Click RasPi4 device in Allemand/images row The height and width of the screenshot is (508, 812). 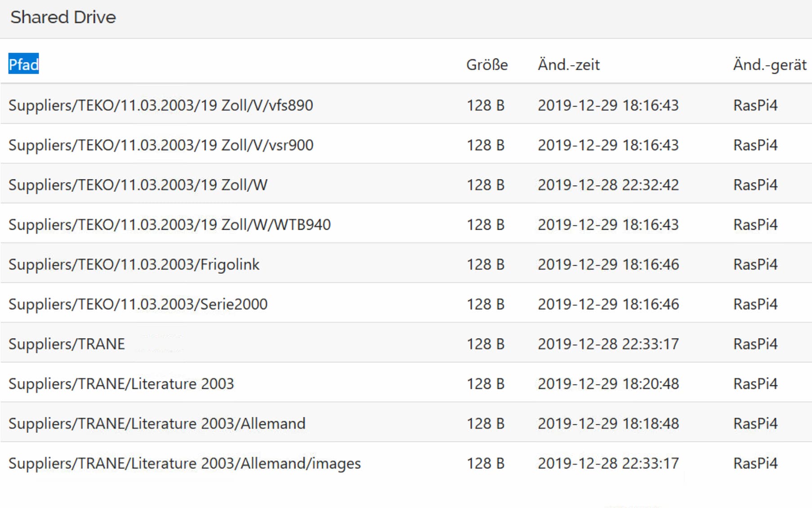click(755, 463)
